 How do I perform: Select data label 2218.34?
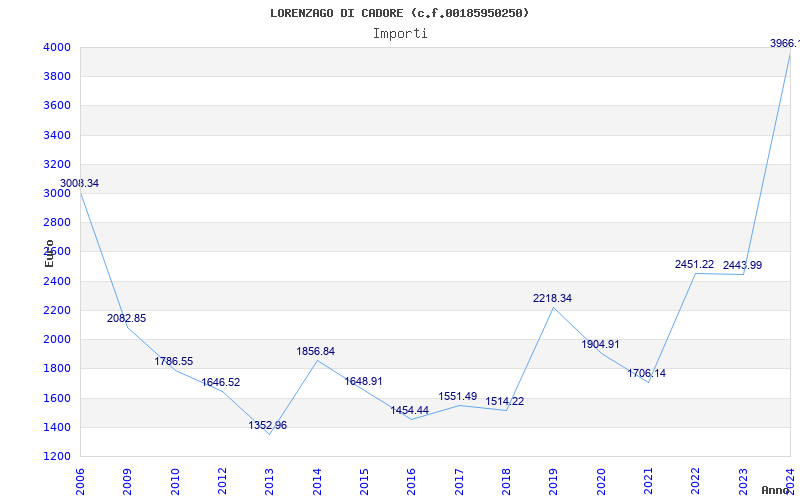[x=553, y=298]
